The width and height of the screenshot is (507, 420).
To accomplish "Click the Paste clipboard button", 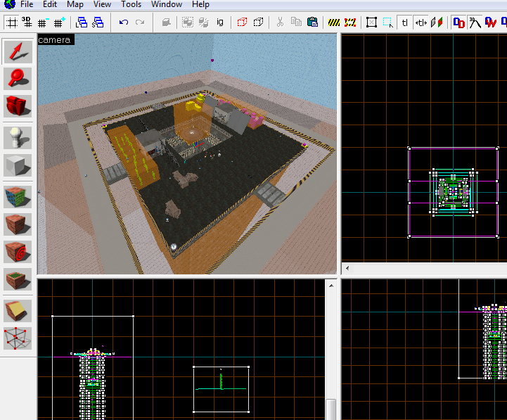I will 312,23.
